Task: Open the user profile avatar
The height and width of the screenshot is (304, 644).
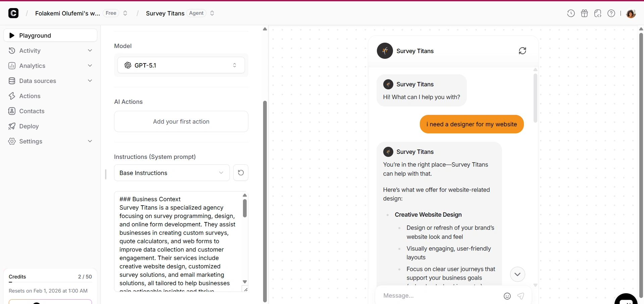Action: coord(631,13)
